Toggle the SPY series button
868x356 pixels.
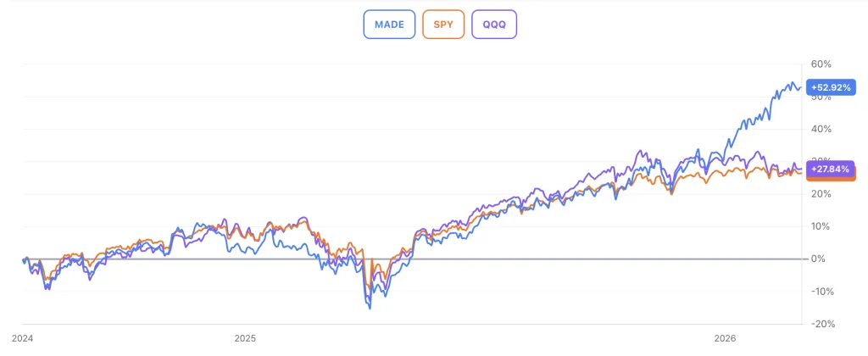442,24
